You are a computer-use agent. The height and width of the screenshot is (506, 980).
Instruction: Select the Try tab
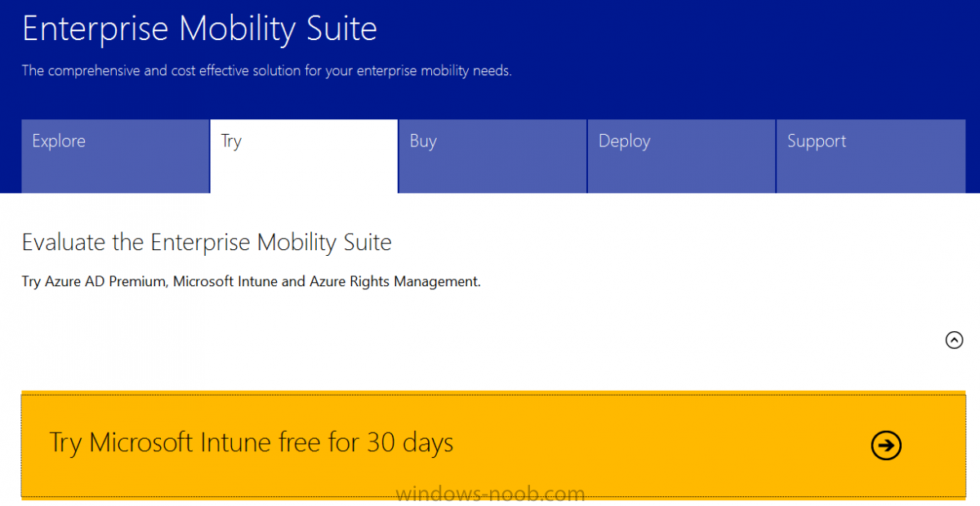pos(304,156)
